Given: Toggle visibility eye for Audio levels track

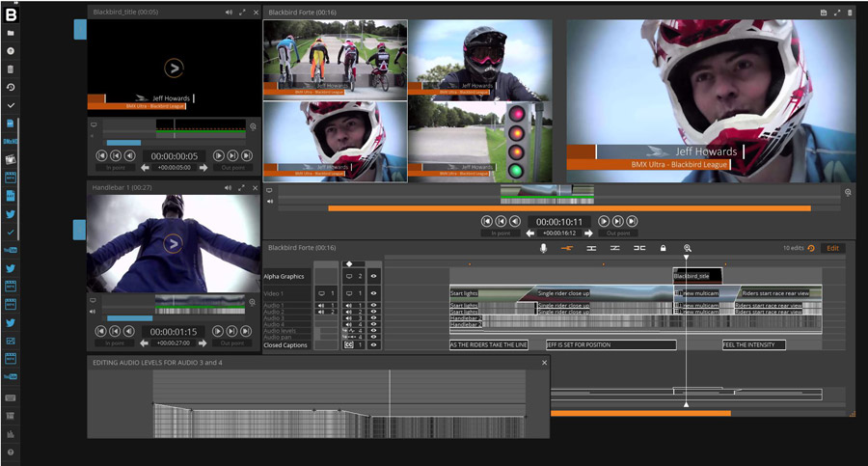Looking at the screenshot, I should 373,330.
